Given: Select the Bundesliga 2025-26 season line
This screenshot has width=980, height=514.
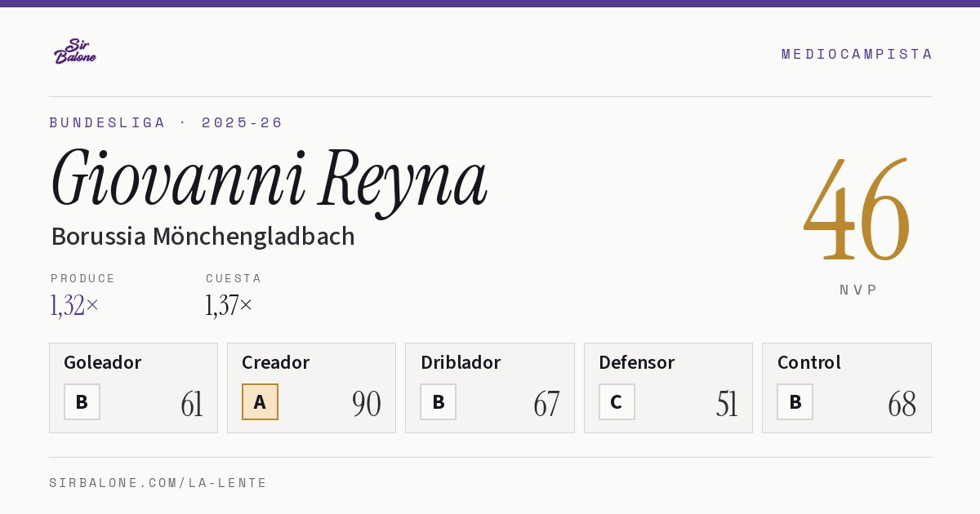Looking at the screenshot, I should [x=166, y=122].
